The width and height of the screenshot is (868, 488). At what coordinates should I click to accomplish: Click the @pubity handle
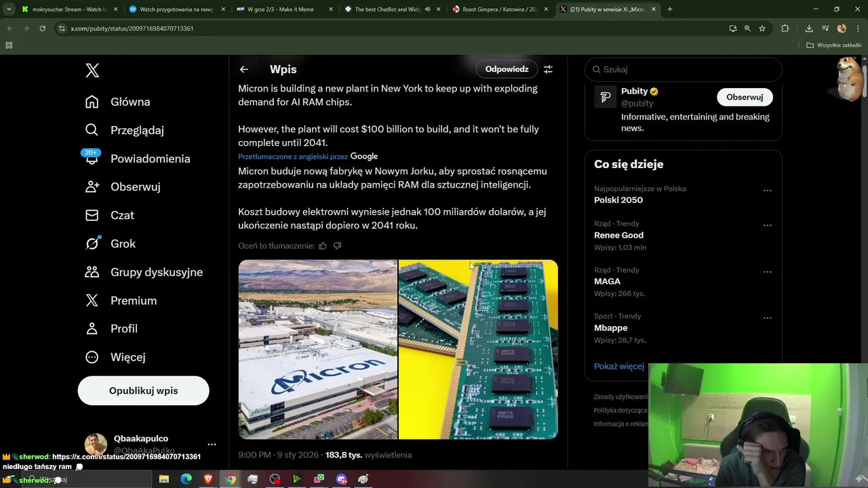point(637,103)
